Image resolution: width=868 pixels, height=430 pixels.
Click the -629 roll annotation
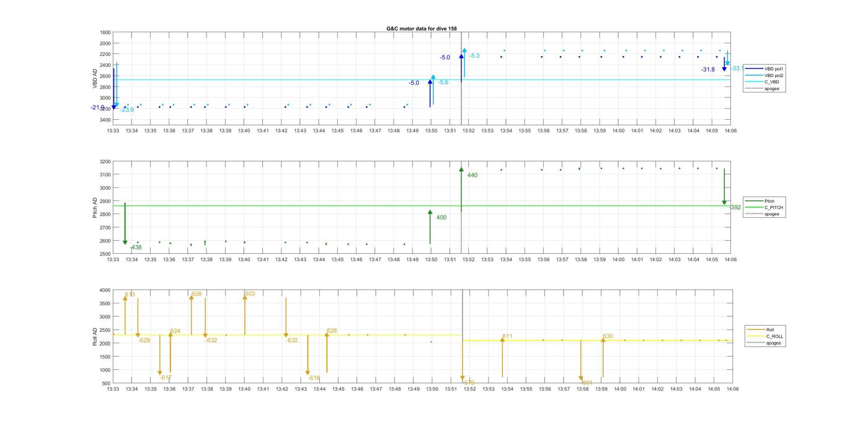click(x=144, y=340)
